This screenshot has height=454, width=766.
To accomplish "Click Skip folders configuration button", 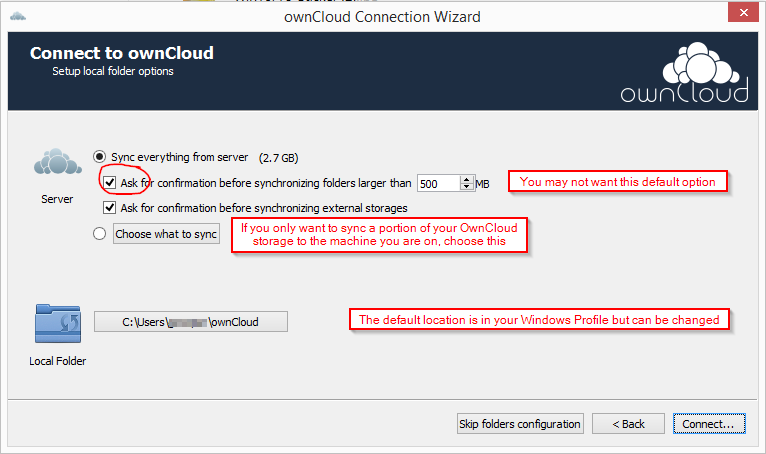I will (520, 424).
